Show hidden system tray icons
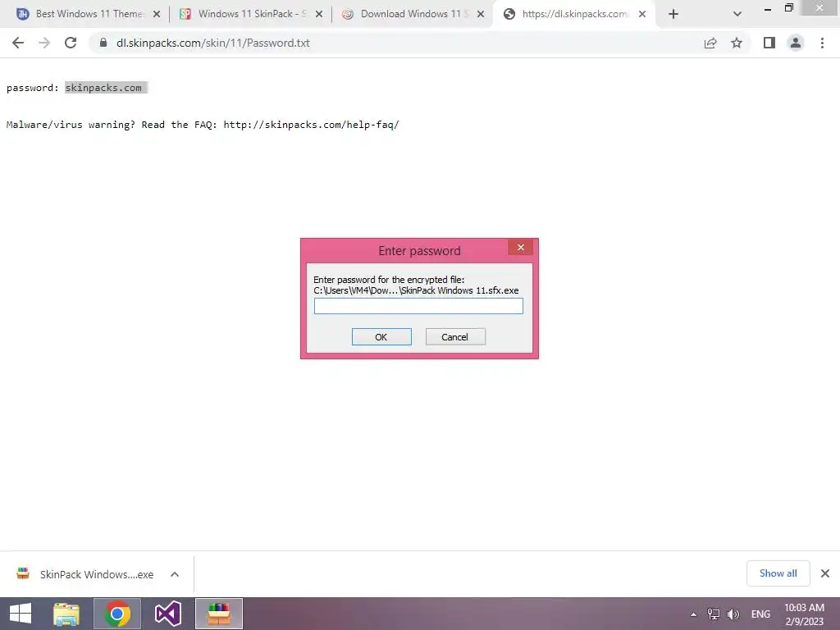Viewport: 840px width, 630px height. [693, 614]
